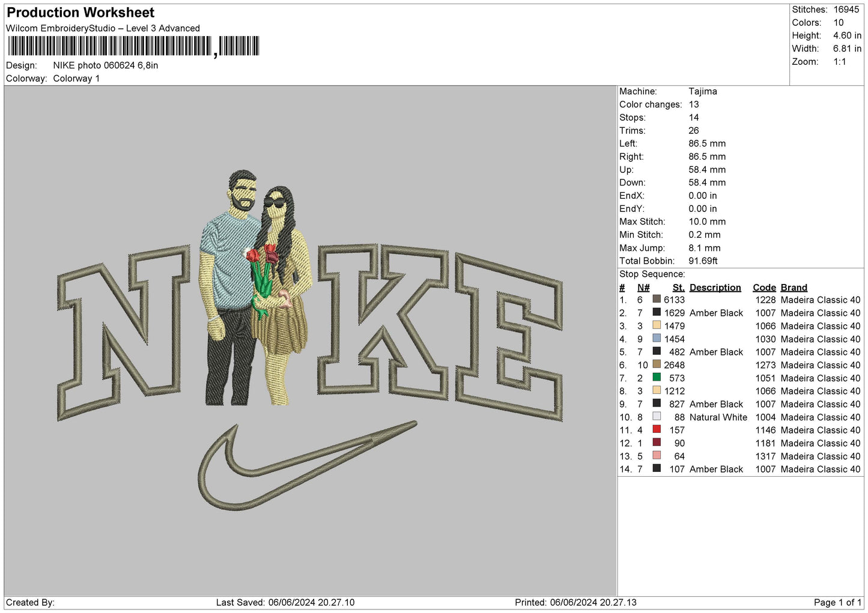Click the stop 7 green swatch (code 1051)
Screen dimensions: 868x613
(657, 377)
